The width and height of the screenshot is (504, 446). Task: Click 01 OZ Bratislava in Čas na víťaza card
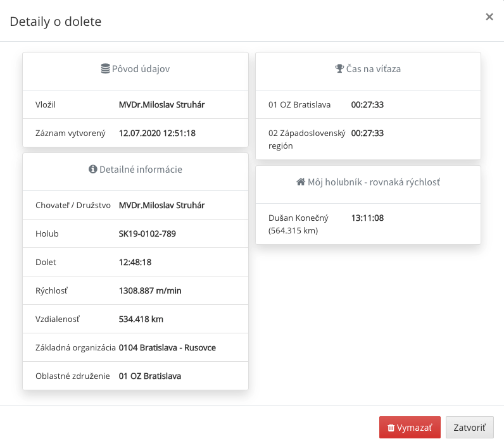(x=299, y=104)
